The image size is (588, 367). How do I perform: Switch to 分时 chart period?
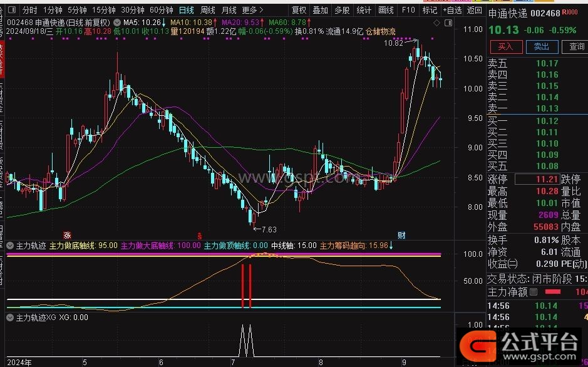pos(29,10)
